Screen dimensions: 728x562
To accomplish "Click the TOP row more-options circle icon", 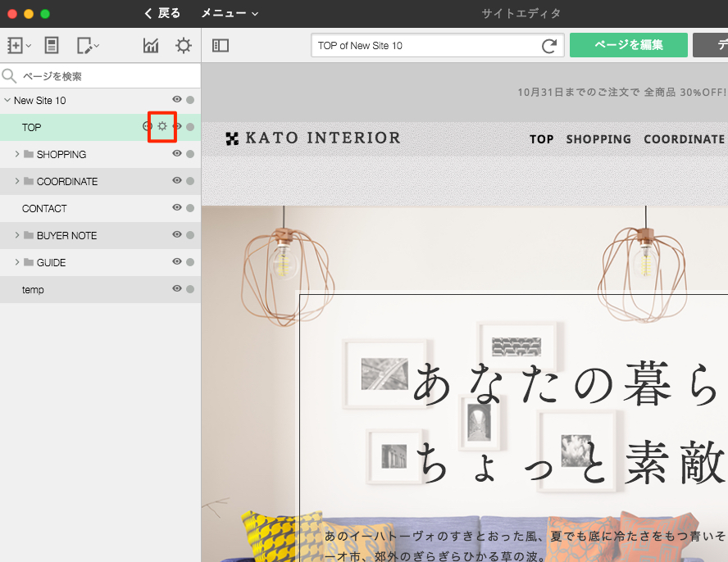I will (x=148, y=126).
